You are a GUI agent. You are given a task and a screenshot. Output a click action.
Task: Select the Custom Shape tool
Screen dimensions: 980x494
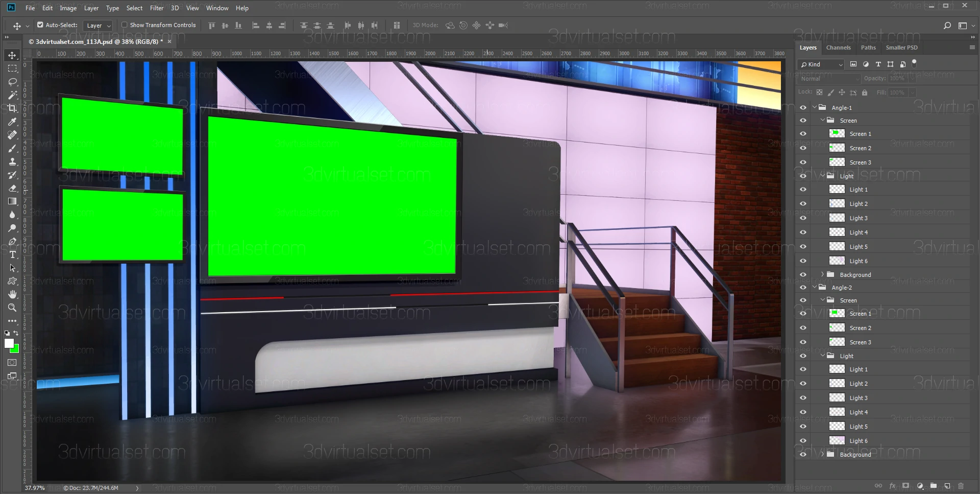tap(12, 281)
